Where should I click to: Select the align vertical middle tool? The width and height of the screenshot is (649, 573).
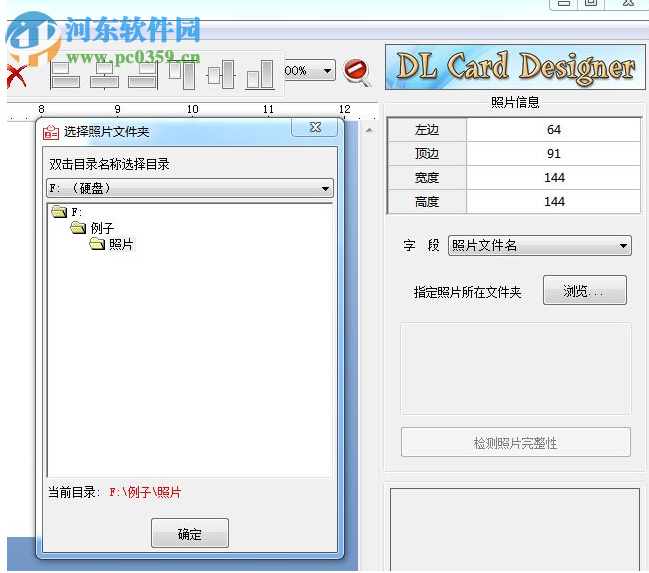pyautogui.click(x=221, y=75)
